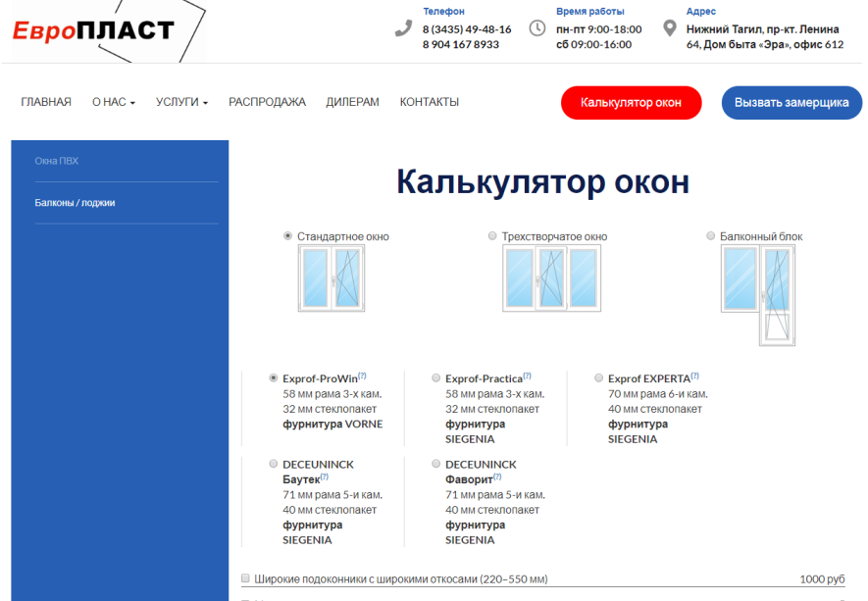Click the standard two-sash window image
The image size is (868, 601).
pyautogui.click(x=330, y=277)
